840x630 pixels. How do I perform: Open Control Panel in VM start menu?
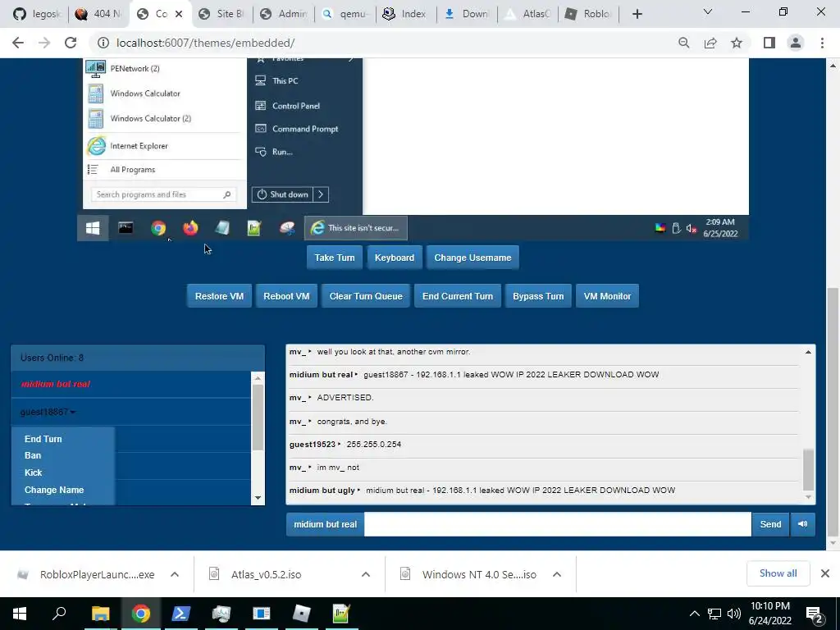[295, 106]
